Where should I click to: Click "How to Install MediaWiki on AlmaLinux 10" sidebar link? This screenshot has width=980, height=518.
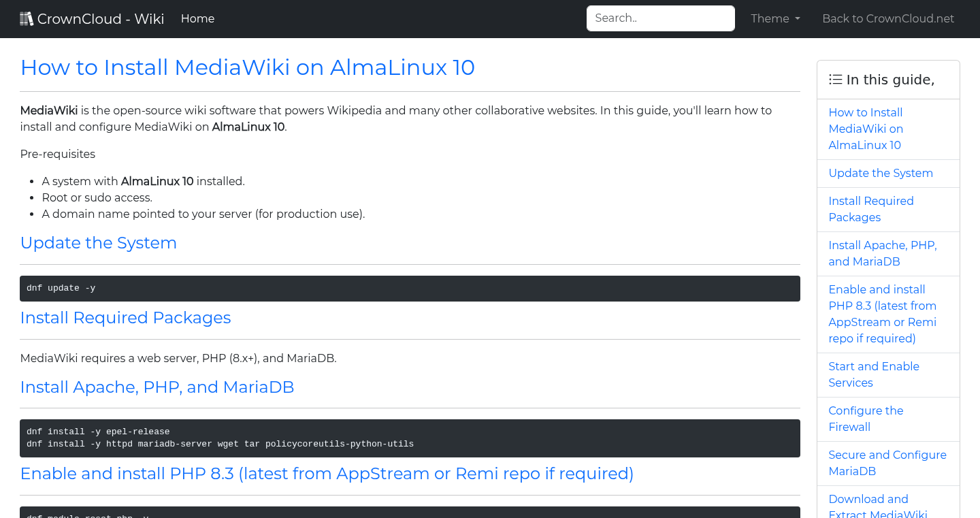point(866,129)
